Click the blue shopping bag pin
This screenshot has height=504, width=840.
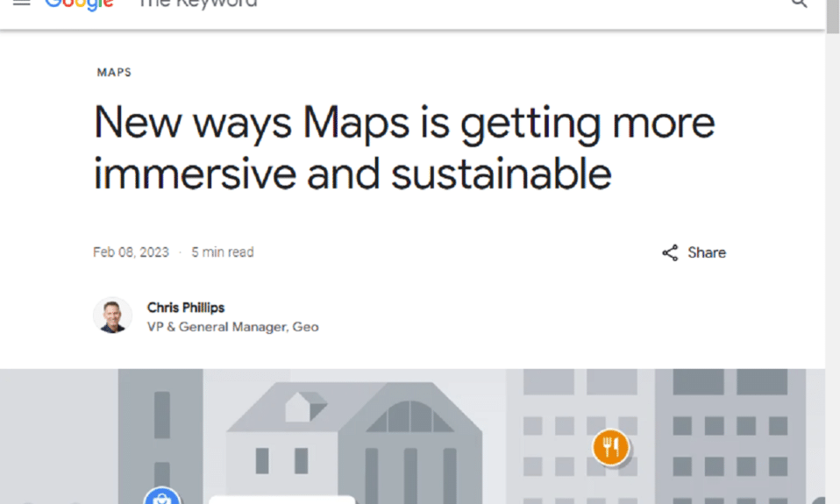coord(162,496)
